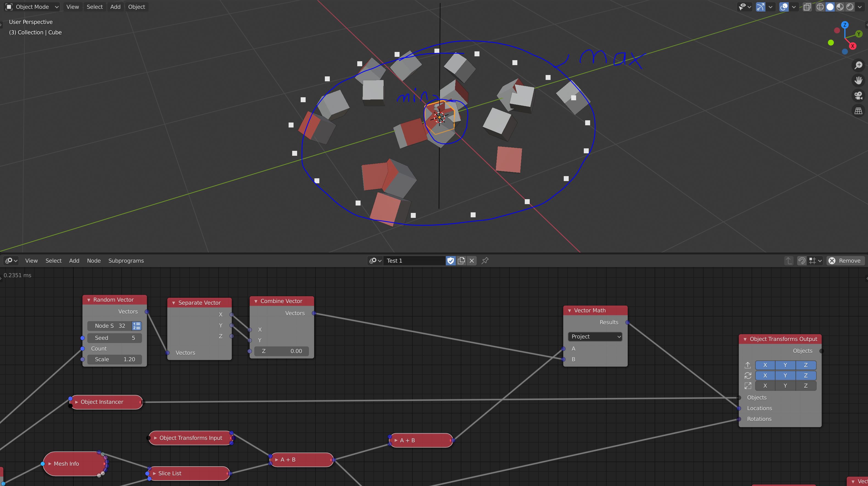The width and height of the screenshot is (868, 486).
Task: Toggle viewport overlays icon
Action: (x=784, y=7)
